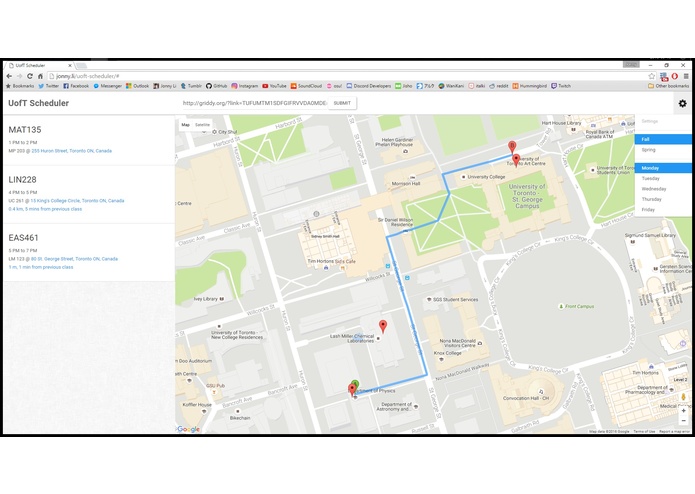Zoom out the map with minus button
Image resolution: width=695 pixels, height=494 pixels.
[683, 421]
